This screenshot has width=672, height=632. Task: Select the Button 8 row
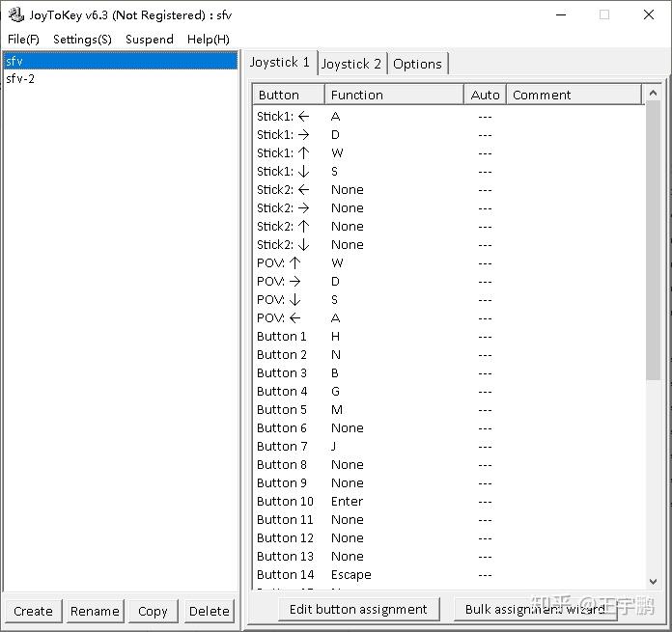tap(449, 465)
